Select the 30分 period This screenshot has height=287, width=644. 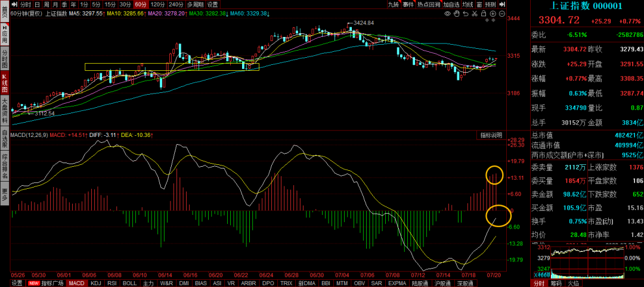pyautogui.click(x=125, y=5)
